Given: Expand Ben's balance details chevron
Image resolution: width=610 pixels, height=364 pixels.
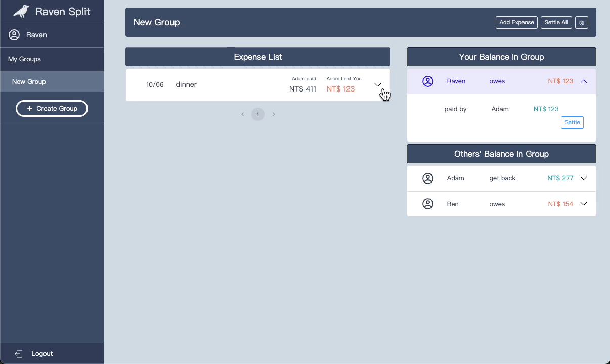Looking at the screenshot, I should (584, 204).
